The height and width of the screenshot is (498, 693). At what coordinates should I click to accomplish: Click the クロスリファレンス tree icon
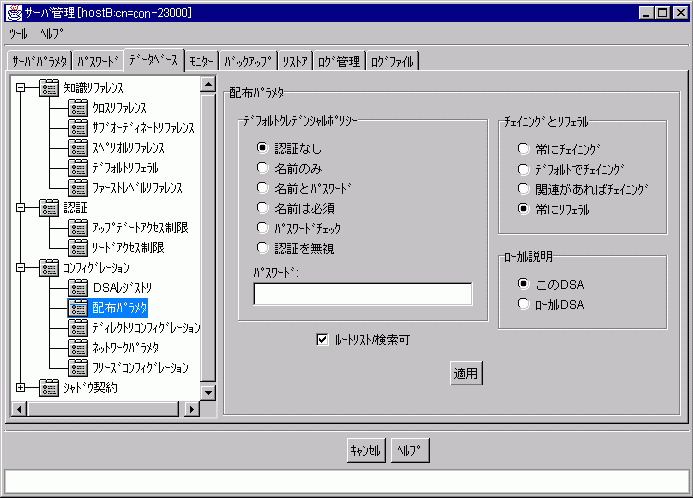pyautogui.click(x=78, y=107)
